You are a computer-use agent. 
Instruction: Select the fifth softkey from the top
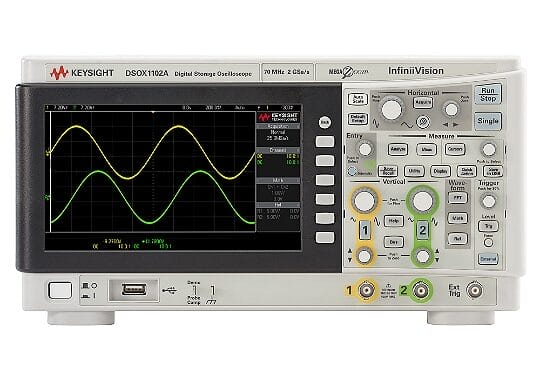pyautogui.click(x=325, y=218)
